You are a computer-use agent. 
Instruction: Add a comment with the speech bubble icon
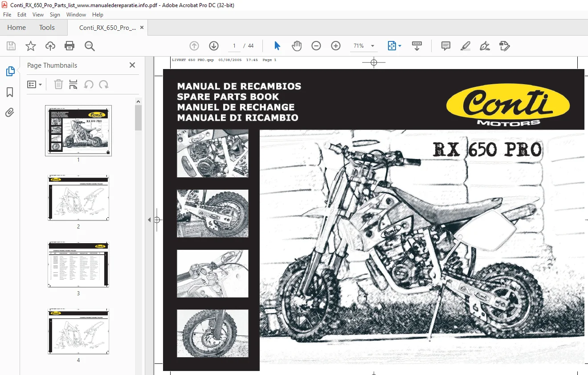tap(445, 46)
